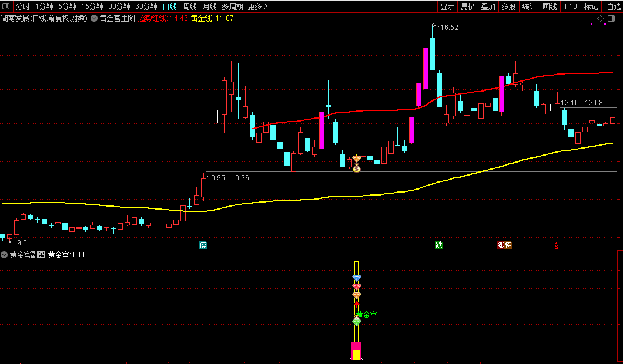Click the red dollar marker on timeline
Viewport: 623px width, 364px height.
tap(557, 246)
